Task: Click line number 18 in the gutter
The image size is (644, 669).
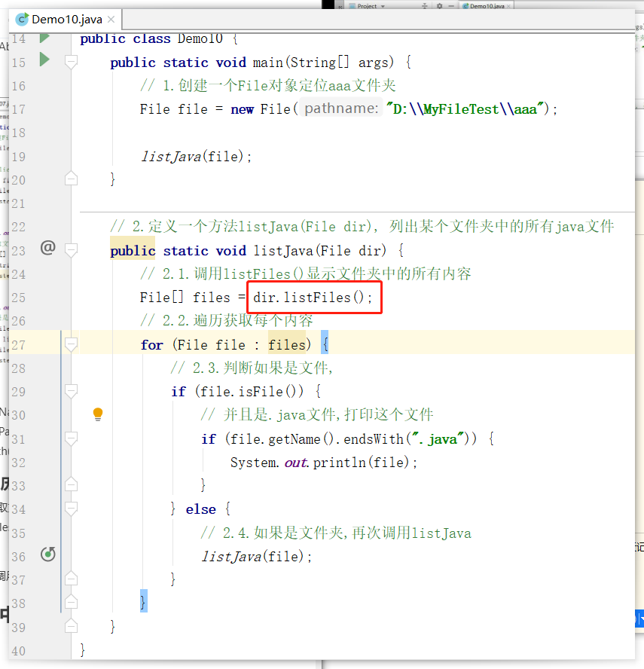Action: (x=18, y=133)
